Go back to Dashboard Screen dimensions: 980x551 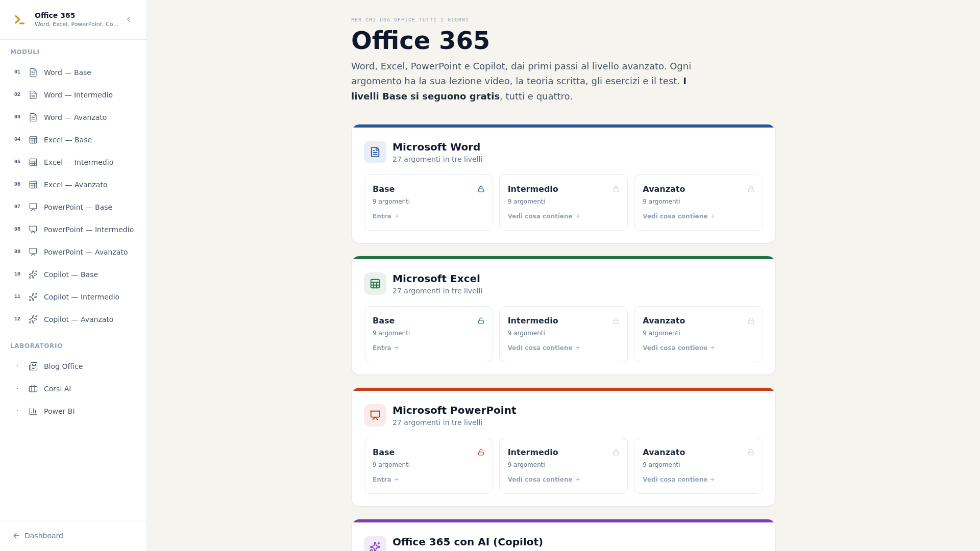point(38,536)
